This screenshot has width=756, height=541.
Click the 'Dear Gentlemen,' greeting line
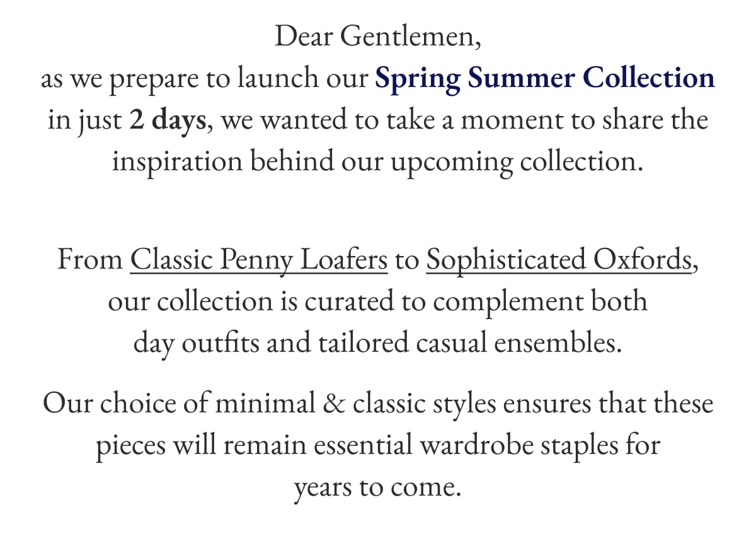(x=378, y=37)
